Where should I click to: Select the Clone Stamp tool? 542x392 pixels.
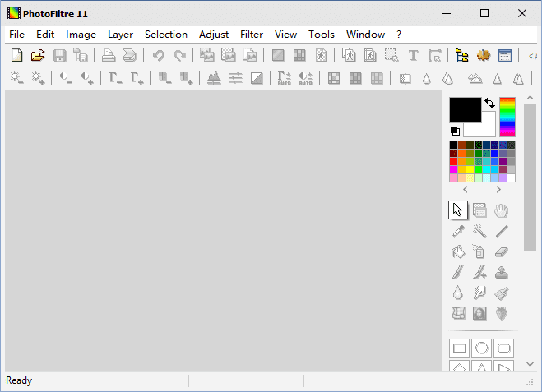pyautogui.click(x=502, y=272)
